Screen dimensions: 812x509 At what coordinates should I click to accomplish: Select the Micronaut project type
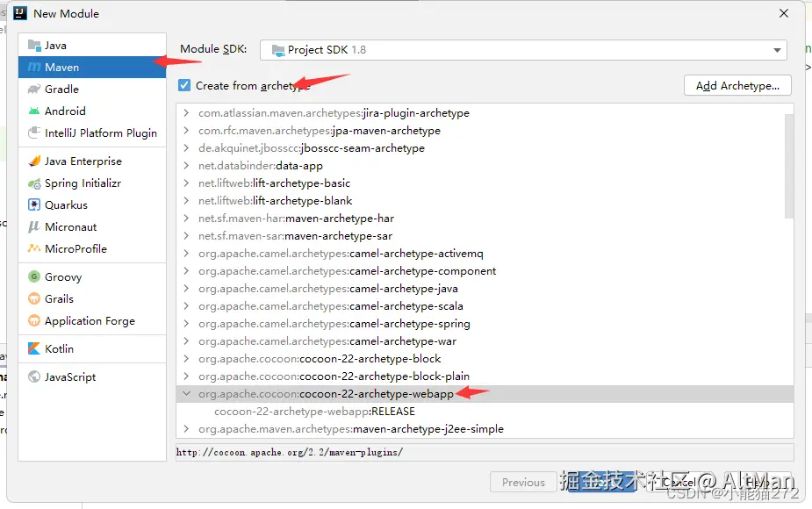pos(92,226)
